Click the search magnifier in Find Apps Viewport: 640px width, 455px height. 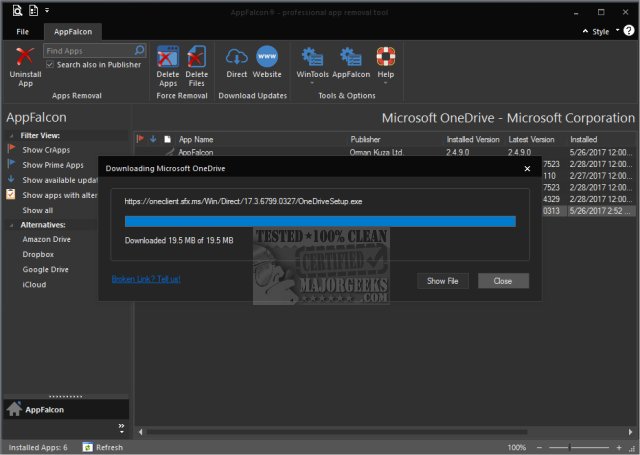(139, 50)
